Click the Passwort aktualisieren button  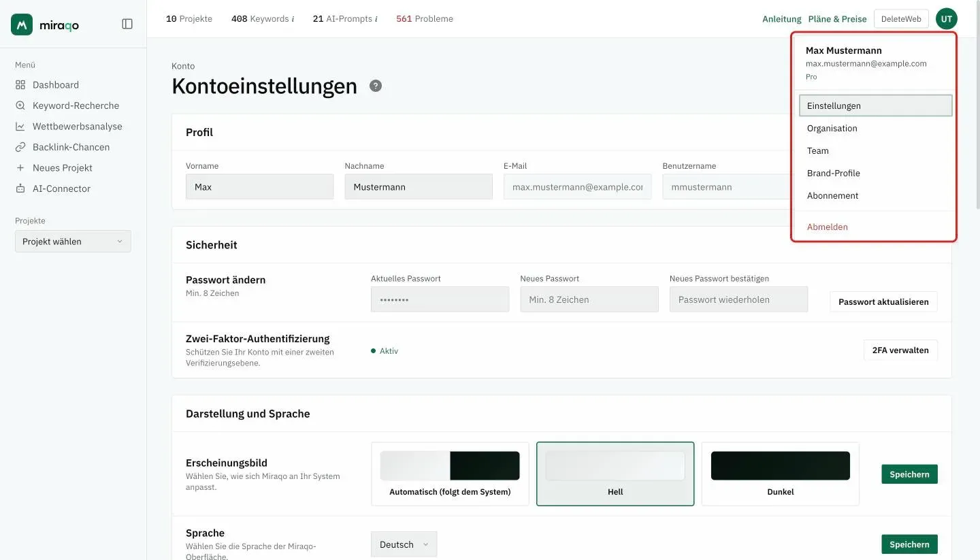coord(883,301)
